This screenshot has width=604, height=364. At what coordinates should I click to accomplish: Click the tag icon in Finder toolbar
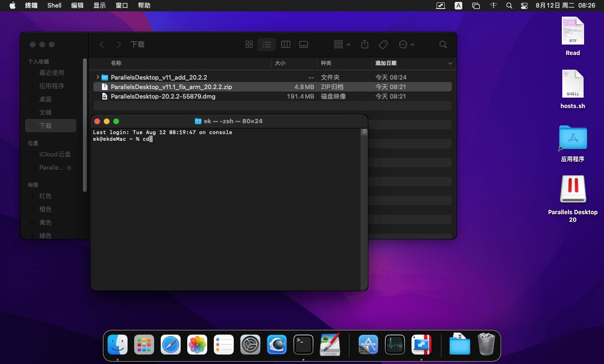pyautogui.click(x=383, y=45)
